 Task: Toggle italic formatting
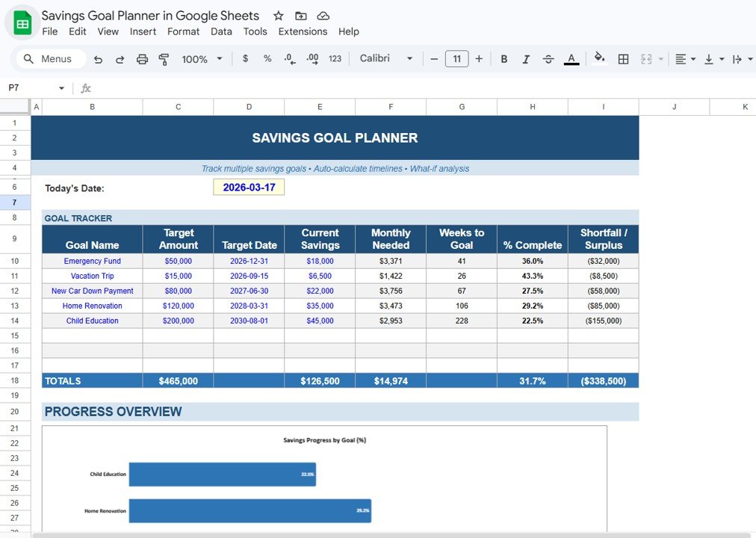pyautogui.click(x=526, y=58)
